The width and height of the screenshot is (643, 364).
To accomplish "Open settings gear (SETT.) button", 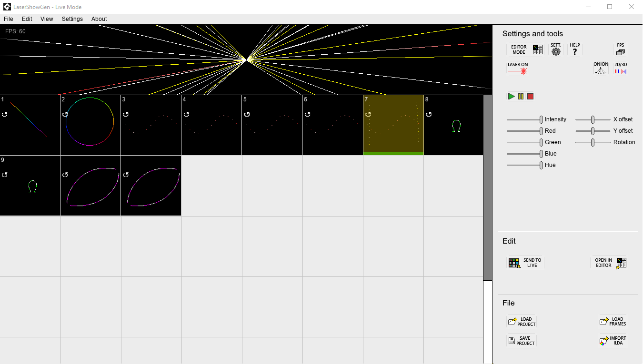I will tap(556, 49).
